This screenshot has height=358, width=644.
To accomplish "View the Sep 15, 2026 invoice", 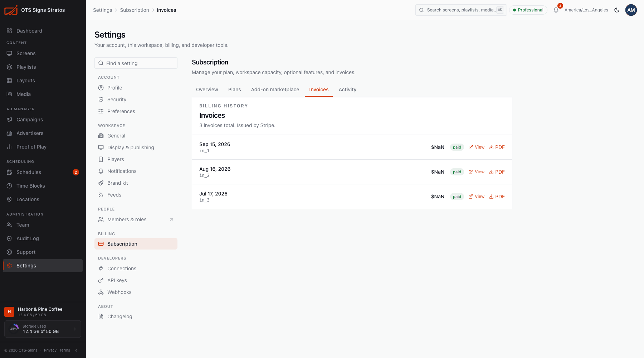I will (x=477, y=147).
